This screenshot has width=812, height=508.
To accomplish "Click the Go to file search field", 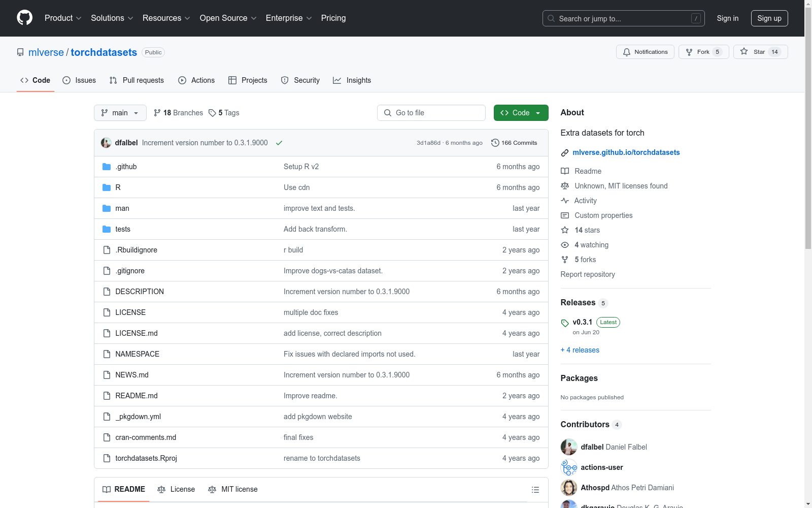I will pos(431,113).
